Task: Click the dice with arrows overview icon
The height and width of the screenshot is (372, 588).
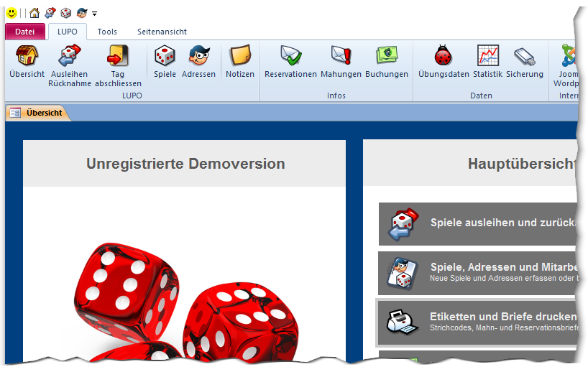Action: click(x=403, y=224)
